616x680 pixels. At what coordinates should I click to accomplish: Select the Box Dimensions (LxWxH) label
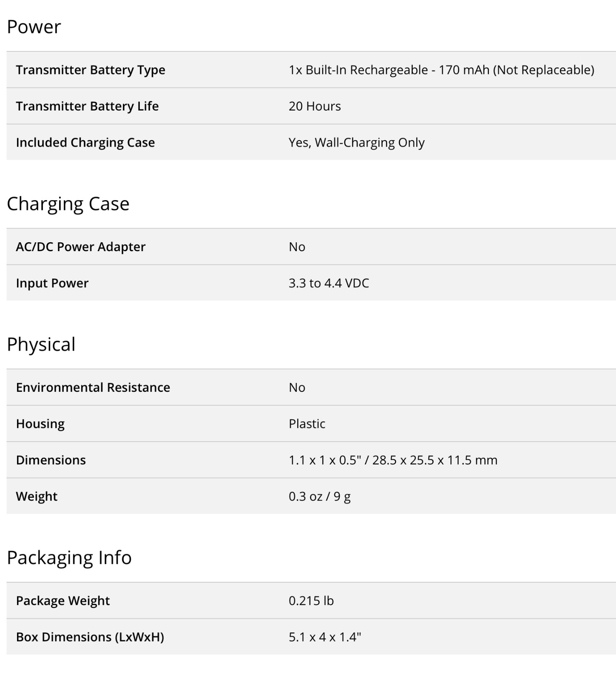(90, 637)
